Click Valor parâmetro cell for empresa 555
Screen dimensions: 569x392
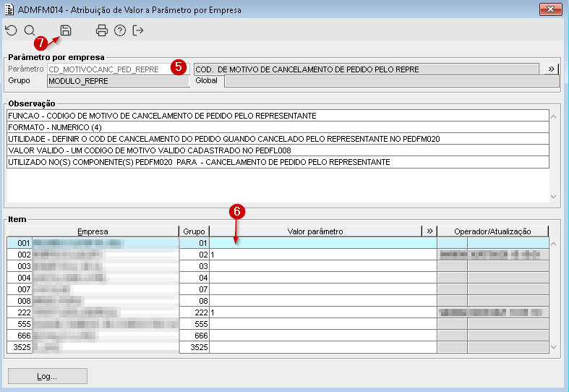323,324
